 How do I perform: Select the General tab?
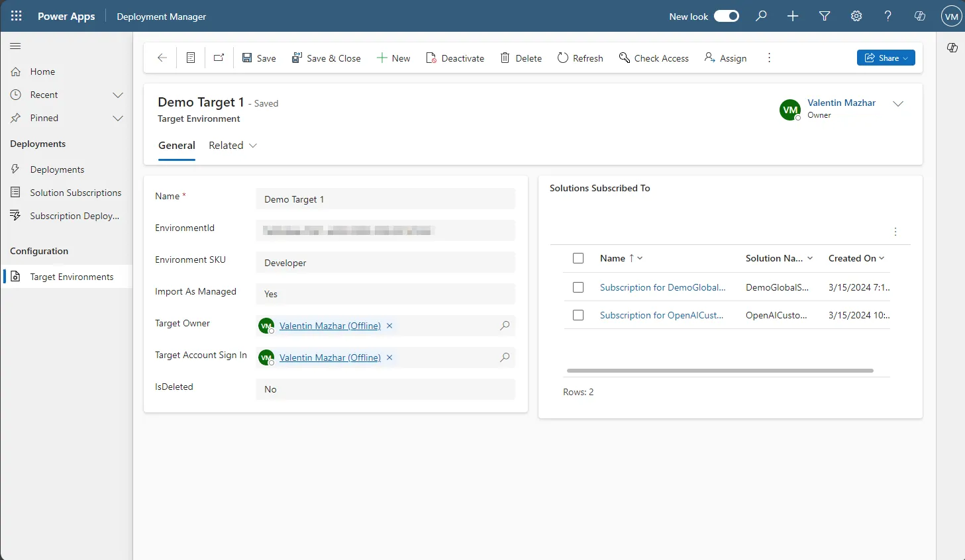click(x=177, y=146)
